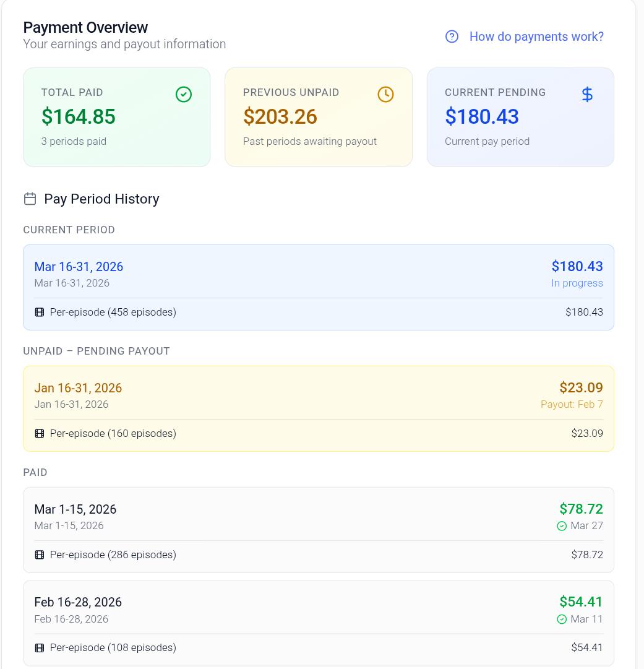Click the clock icon in Previous Unpaid card
Viewport: 644px width, 669px height.
(385, 94)
